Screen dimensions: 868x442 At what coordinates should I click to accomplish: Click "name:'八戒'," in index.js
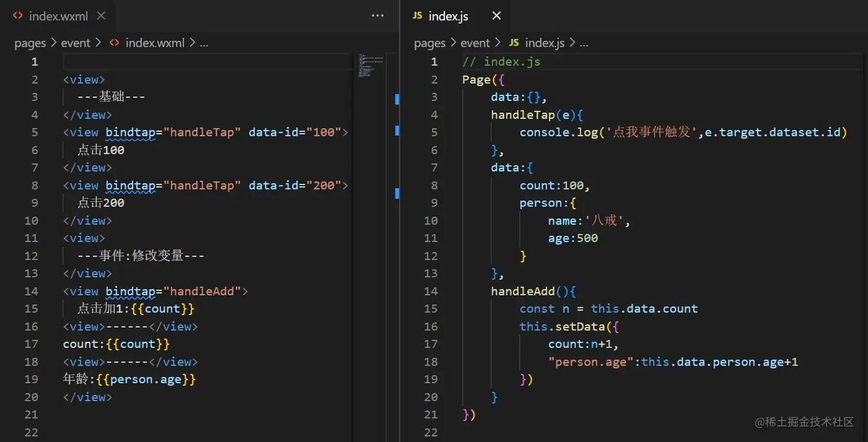click(x=589, y=220)
